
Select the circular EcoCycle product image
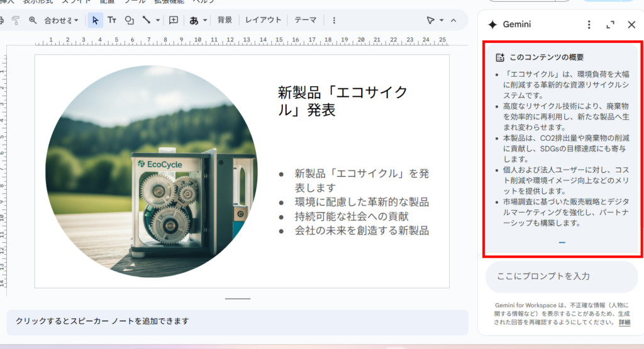pyautogui.click(x=152, y=172)
